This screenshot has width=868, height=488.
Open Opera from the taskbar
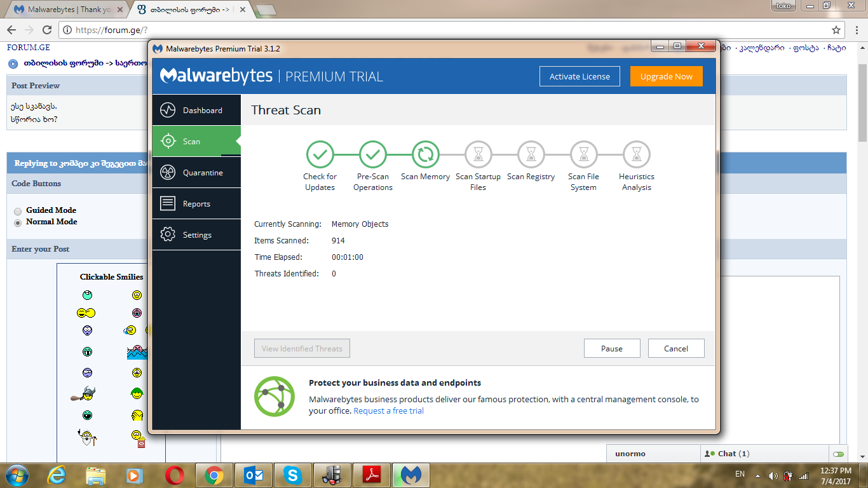point(174,475)
